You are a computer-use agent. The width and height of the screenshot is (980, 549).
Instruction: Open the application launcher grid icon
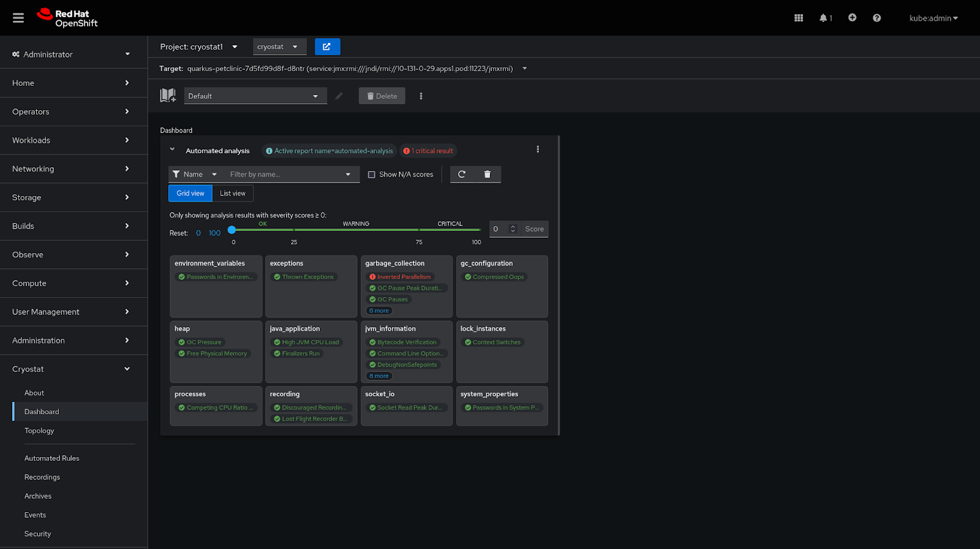pos(798,18)
